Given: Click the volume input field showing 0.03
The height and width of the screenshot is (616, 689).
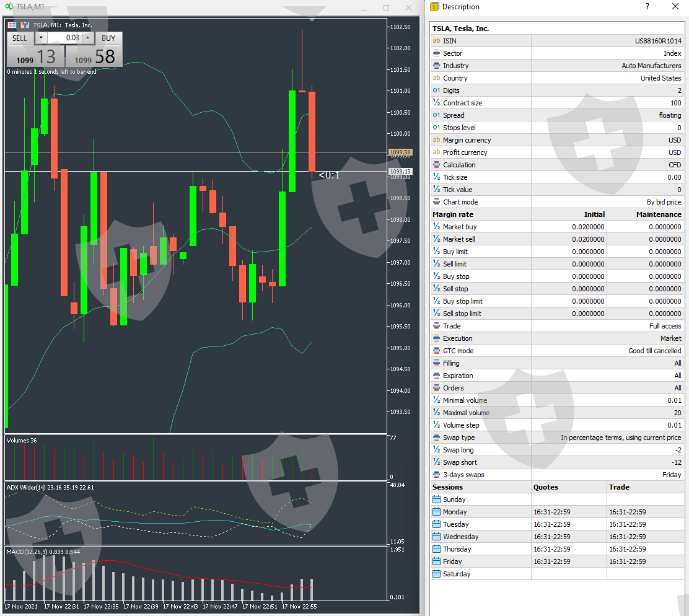Looking at the screenshot, I should 64,38.
